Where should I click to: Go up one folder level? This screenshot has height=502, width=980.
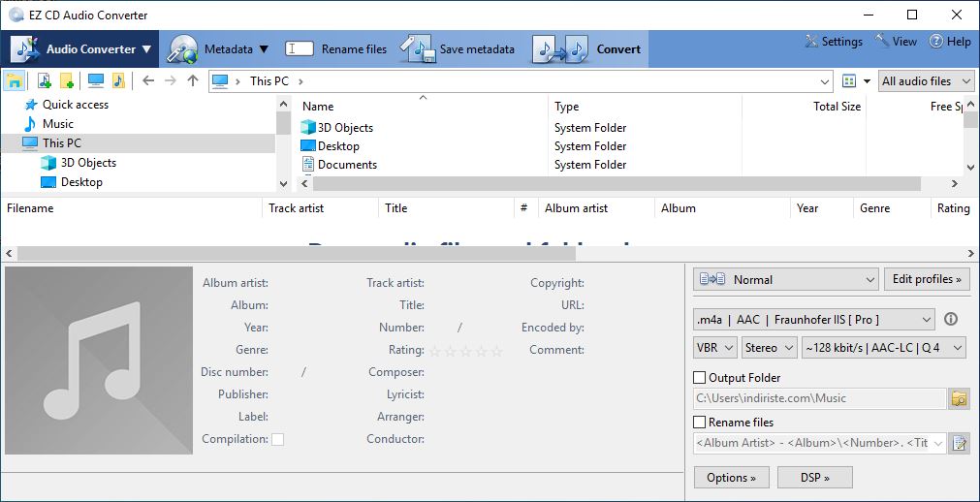(x=193, y=80)
